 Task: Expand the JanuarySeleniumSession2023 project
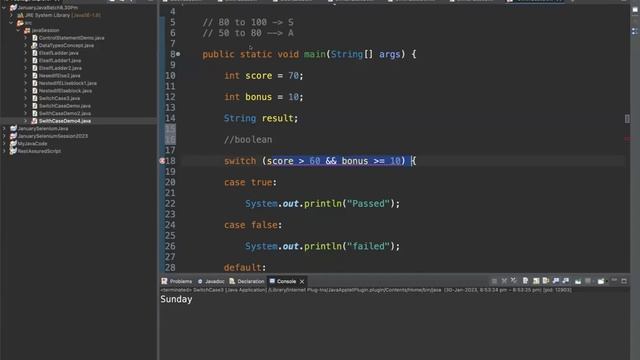(4, 136)
